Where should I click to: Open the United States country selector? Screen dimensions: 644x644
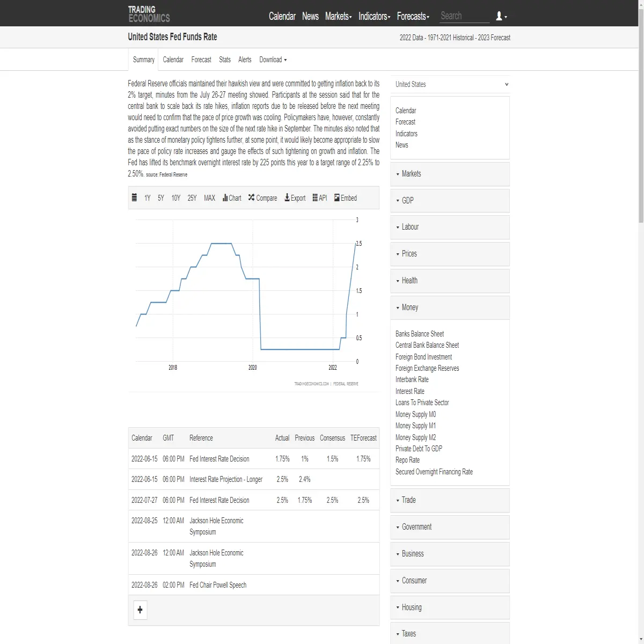point(450,84)
